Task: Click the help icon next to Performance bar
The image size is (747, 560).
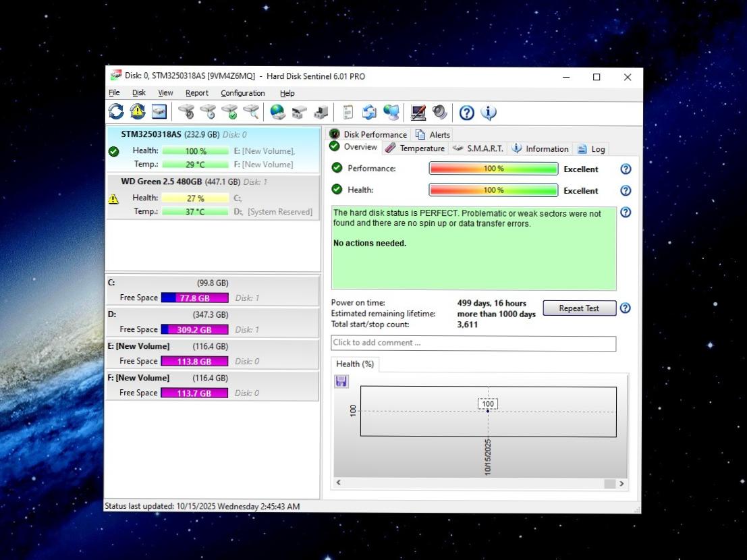Action: (x=625, y=169)
